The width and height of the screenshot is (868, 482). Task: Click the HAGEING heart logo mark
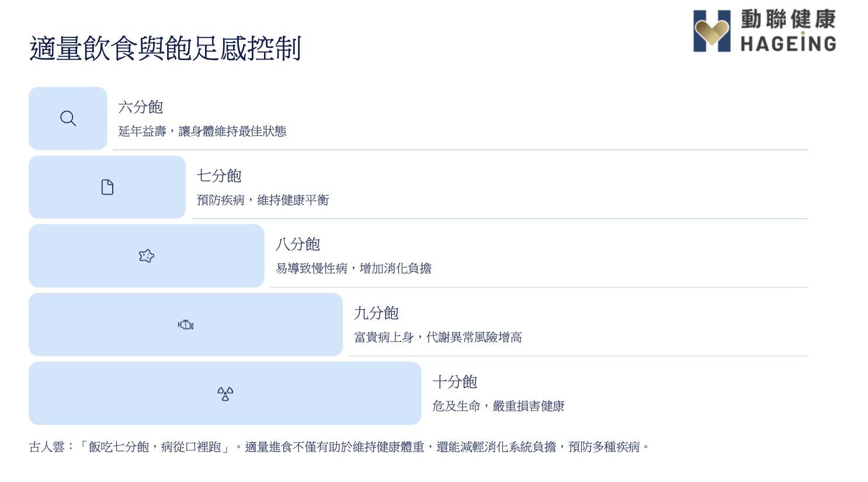pos(712,31)
